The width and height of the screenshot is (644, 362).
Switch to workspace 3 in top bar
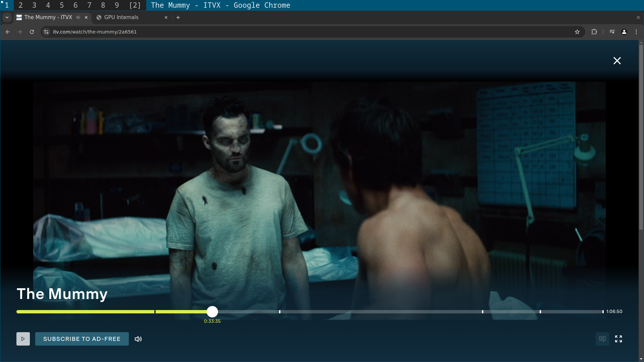point(34,5)
